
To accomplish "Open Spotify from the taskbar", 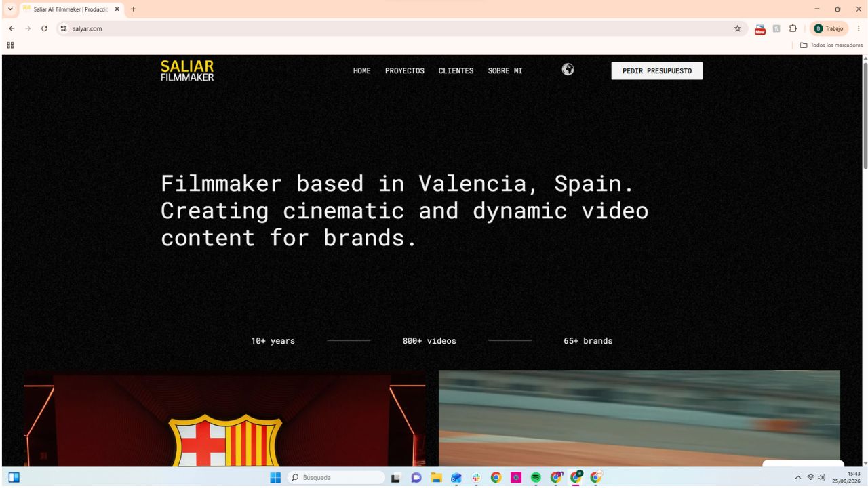I will (536, 478).
